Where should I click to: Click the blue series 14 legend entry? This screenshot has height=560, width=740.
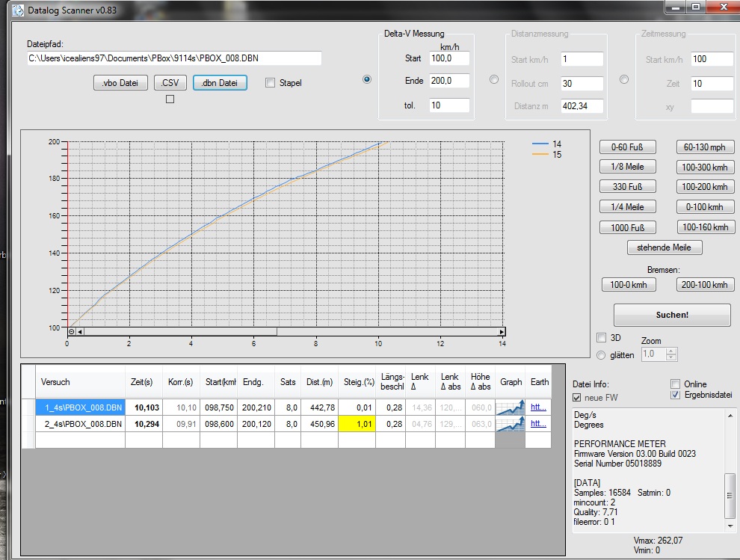[x=546, y=144]
